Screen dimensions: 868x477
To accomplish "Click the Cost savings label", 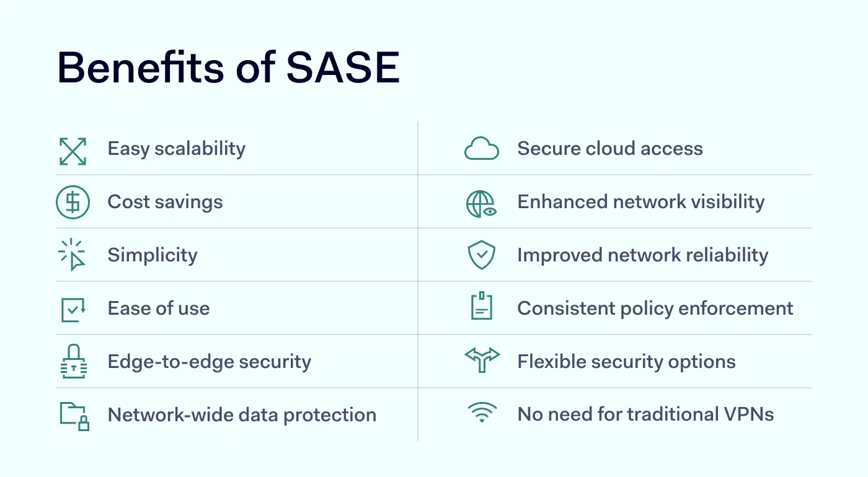I will (x=165, y=202).
